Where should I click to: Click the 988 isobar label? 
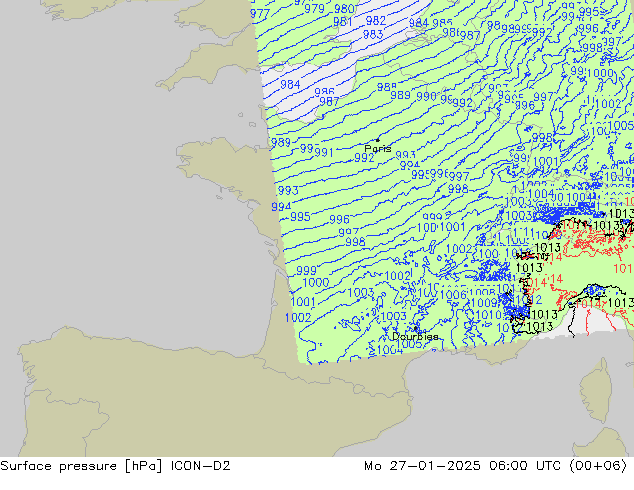point(387,87)
